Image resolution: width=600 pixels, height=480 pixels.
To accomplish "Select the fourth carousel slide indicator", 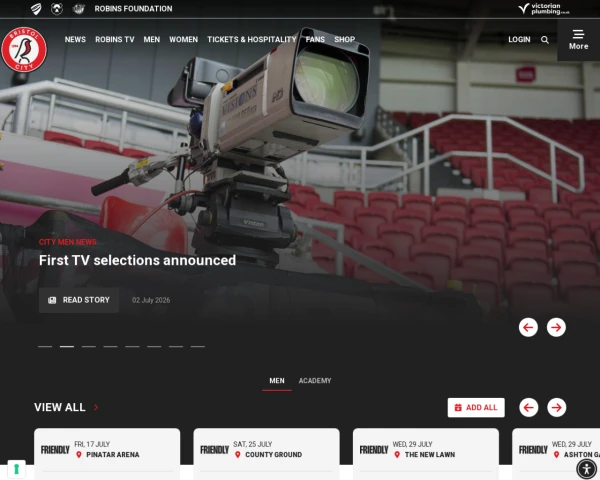I will click(111, 346).
